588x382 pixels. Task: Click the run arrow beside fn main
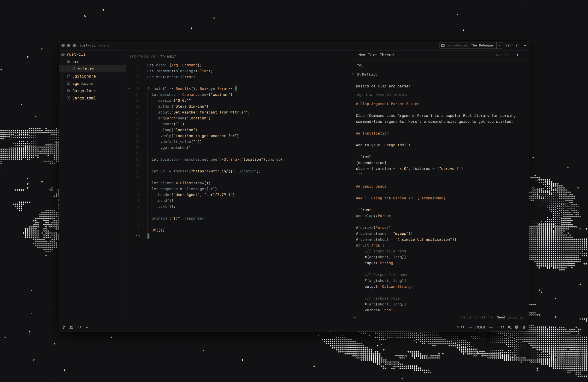[129, 88]
